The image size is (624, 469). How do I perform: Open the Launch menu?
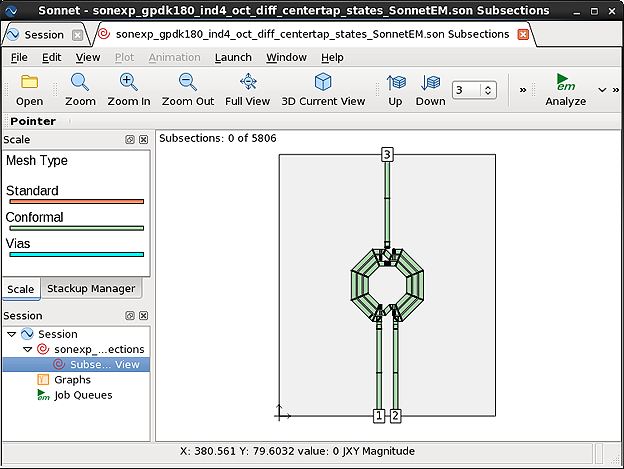(233, 57)
